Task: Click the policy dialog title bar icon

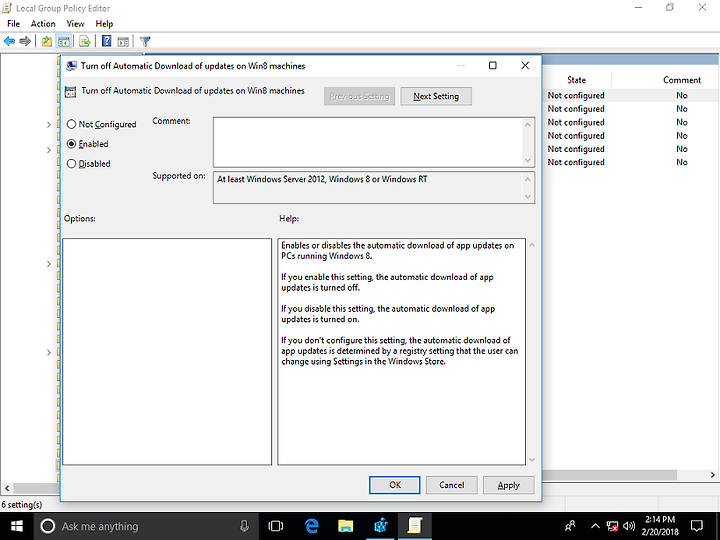Action: coord(71,66)
